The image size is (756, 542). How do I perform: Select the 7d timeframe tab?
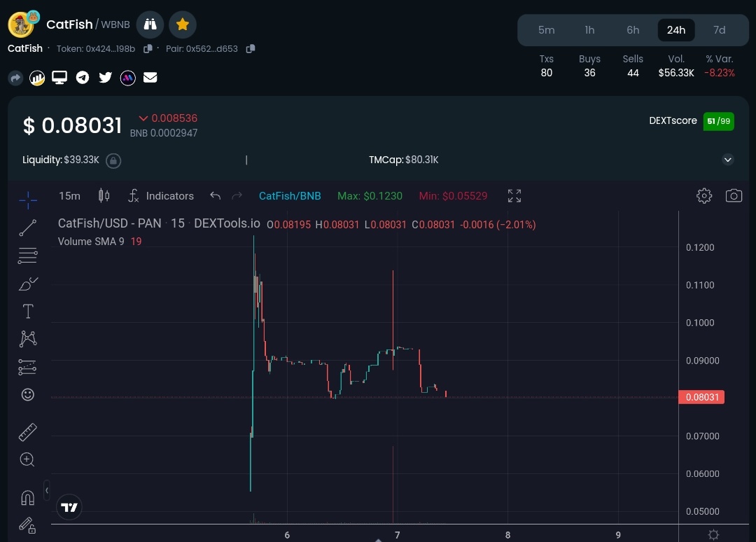(720, 30)
